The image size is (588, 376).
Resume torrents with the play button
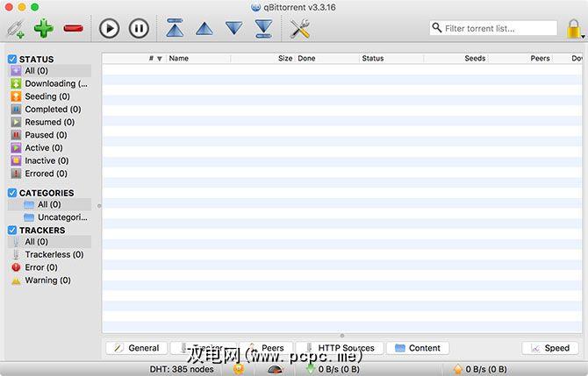click(x=109, y=28)
